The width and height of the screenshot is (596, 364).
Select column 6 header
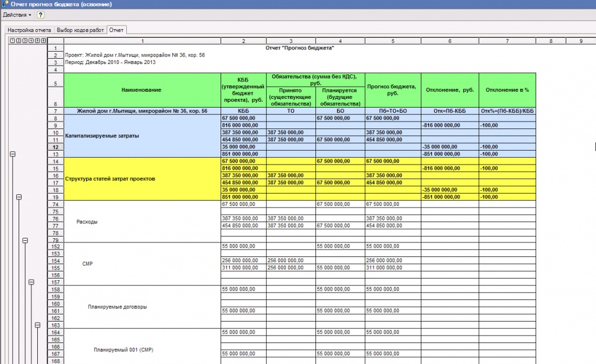[450, 41]
